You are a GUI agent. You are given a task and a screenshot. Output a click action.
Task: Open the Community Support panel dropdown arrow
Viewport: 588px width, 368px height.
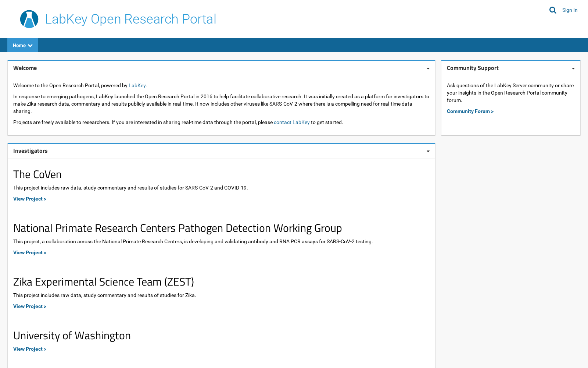[x=573, y=68]
